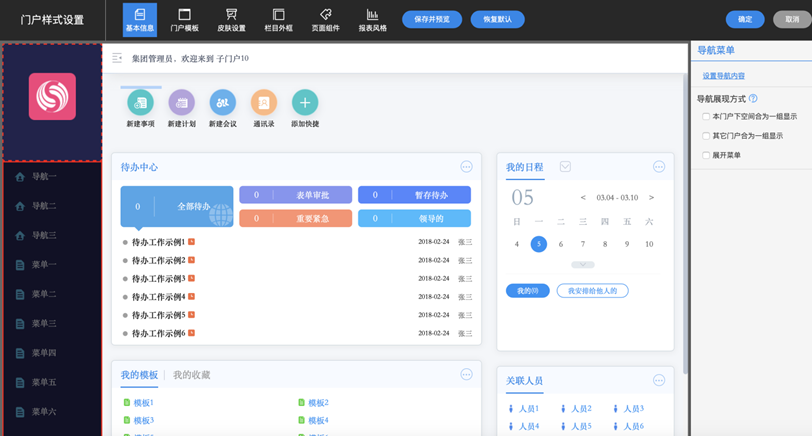Click the 保存并预览 button

pyautogui.click(x=431, y=19)
